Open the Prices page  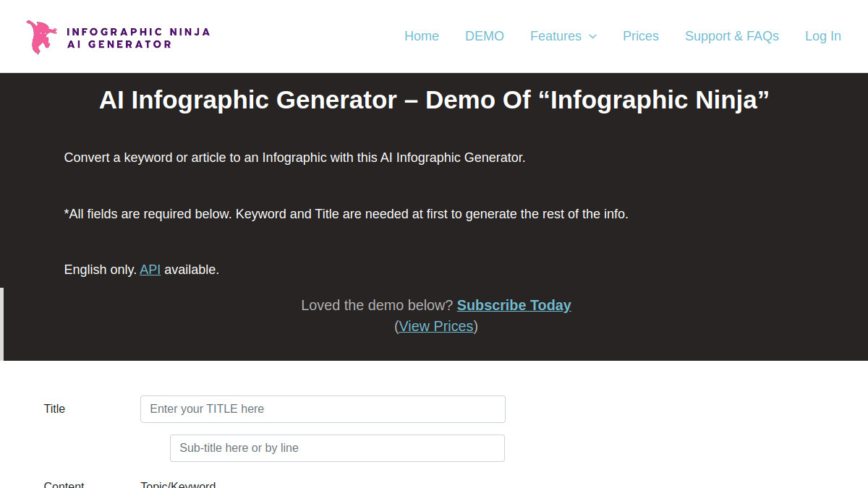click(x=641, y=36)
